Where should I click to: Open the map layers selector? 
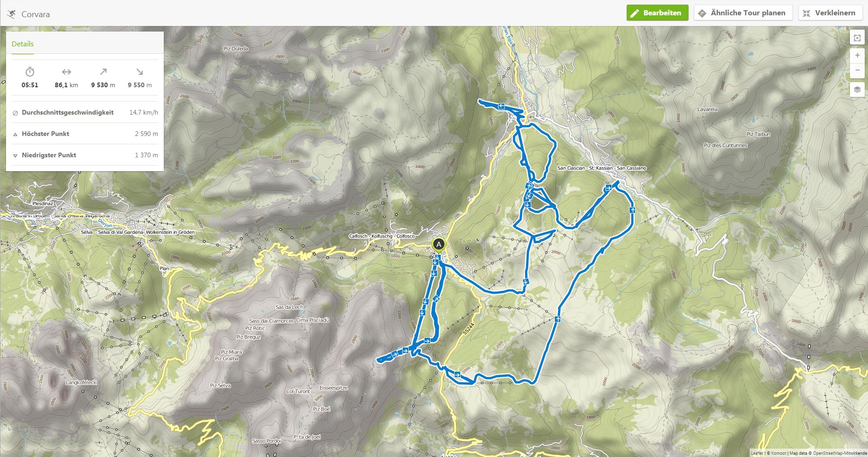click(857, 90)
